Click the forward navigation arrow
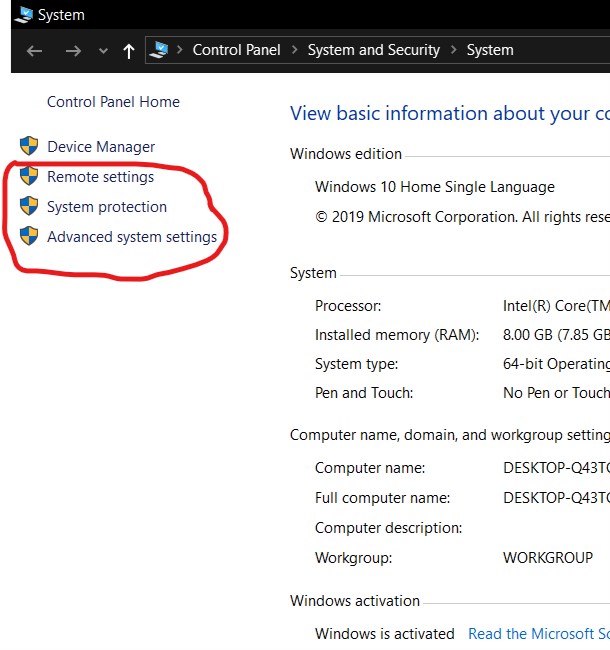Image resolution: width=610 pixels, height=650 pixels. pos(72,51)
